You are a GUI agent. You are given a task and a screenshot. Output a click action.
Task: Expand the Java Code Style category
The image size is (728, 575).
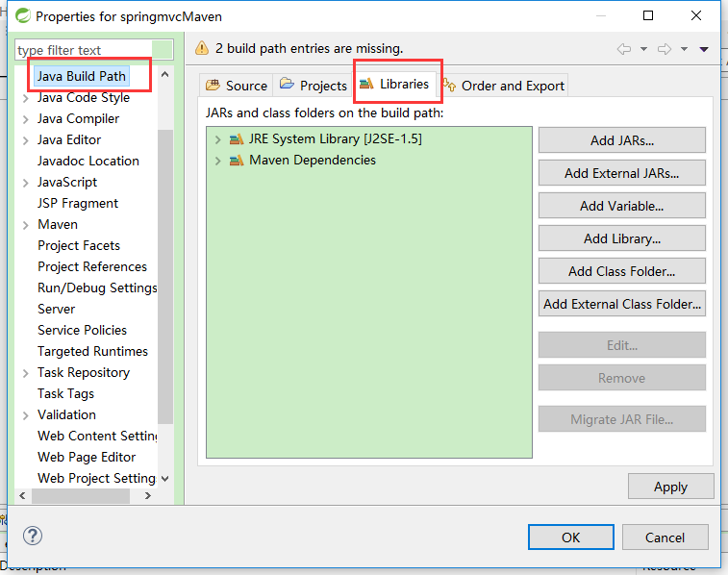[26, 98]
